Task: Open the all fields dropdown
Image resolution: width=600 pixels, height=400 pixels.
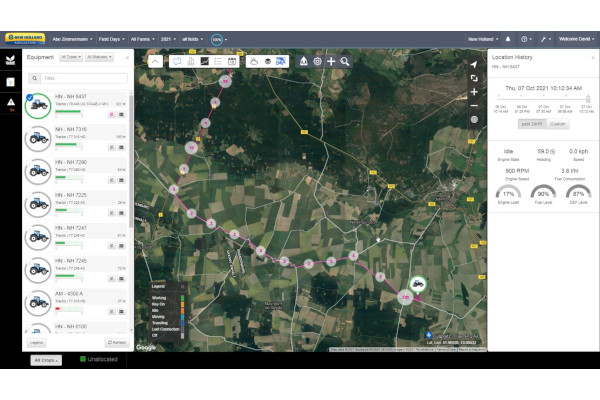Action: click(192, 39)
